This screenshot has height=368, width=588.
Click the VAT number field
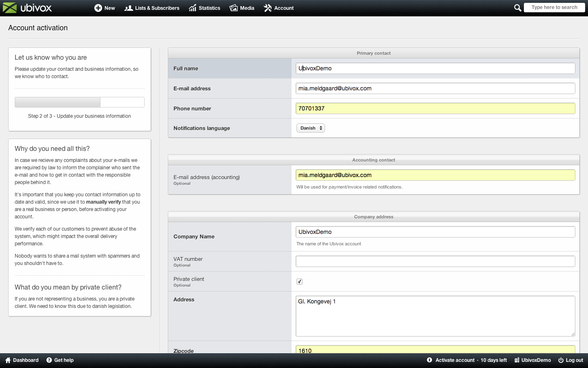pyautogui.click(x=435, y=261)
